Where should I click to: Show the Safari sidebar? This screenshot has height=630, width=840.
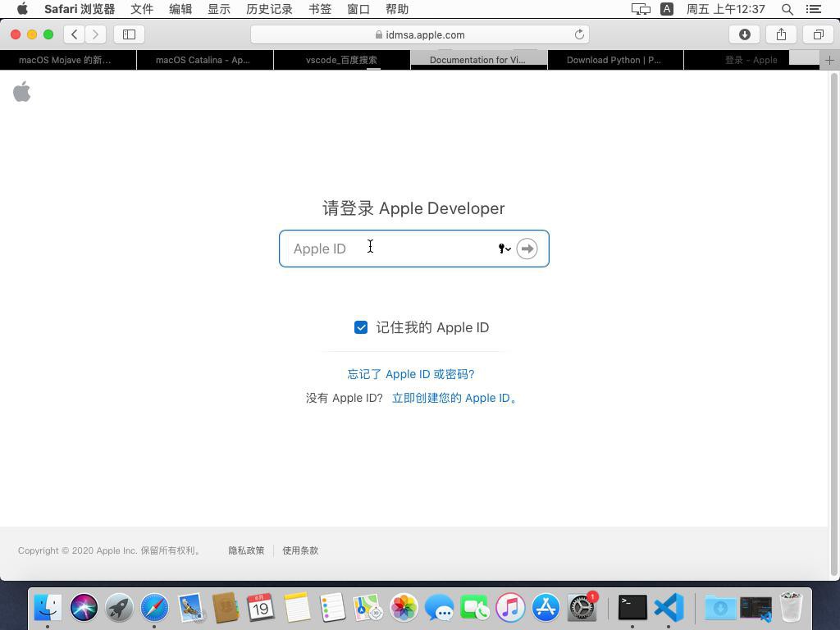coord(129,34)
